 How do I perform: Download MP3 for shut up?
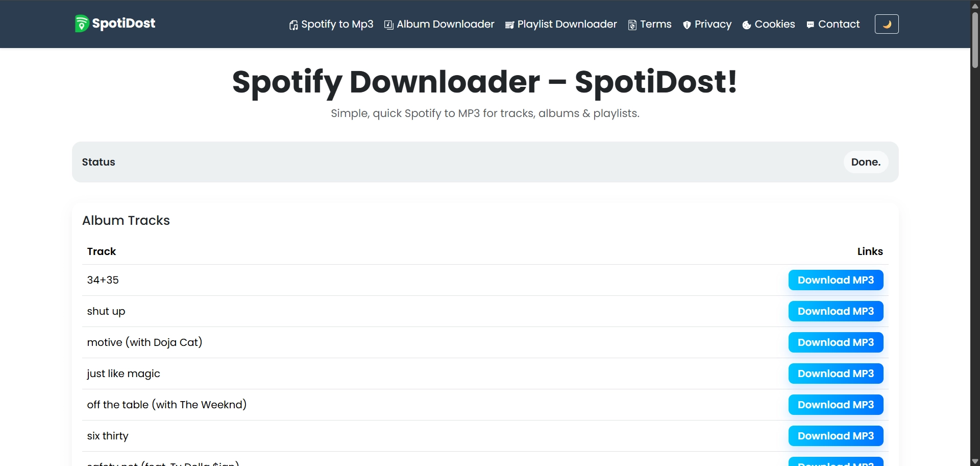(836, 311)
